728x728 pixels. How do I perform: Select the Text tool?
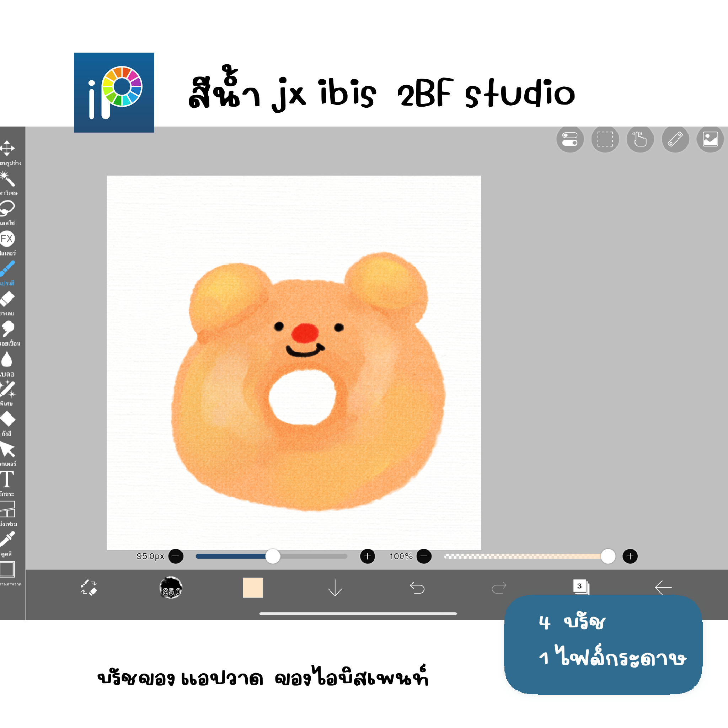(7, 479)
